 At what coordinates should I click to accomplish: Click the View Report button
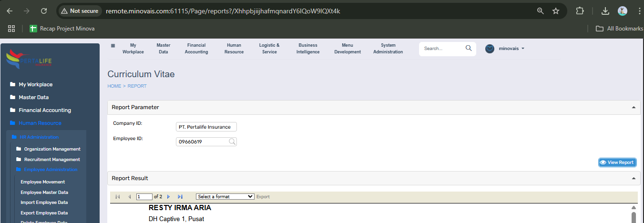pyautogui.click(x=617, y=162)
